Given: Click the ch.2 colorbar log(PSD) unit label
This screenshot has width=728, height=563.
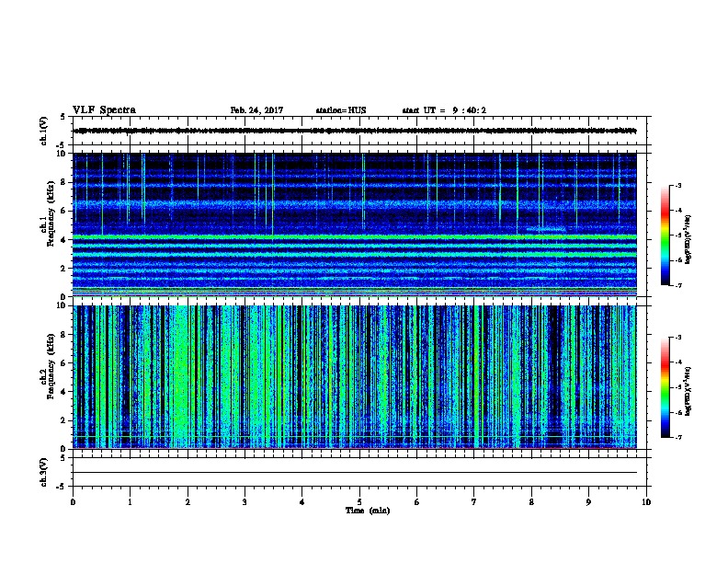Looking at the screenshot, I should pyautogui.click(x=688, y=391).
